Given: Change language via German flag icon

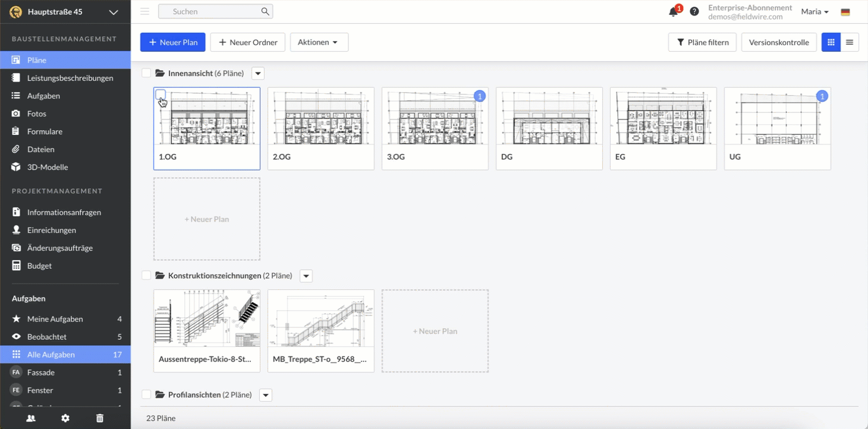Looking at the screenshot, I should point(845,12).
